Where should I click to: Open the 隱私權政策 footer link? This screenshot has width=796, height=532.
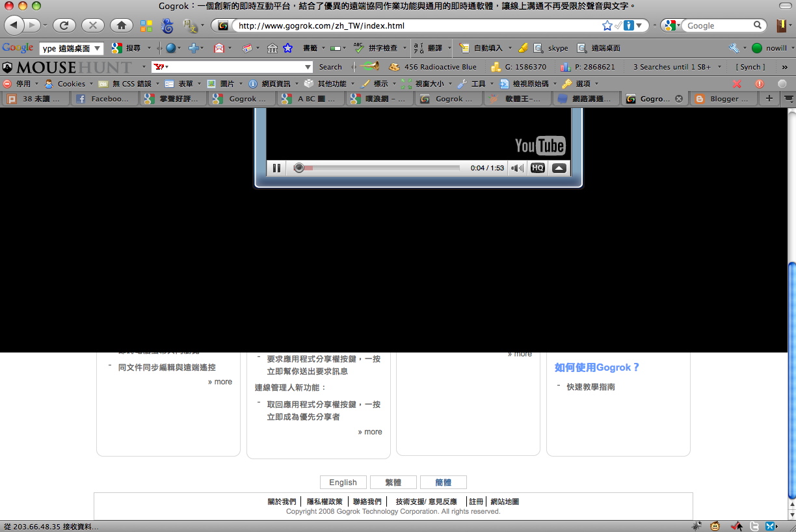click(325, 501)
